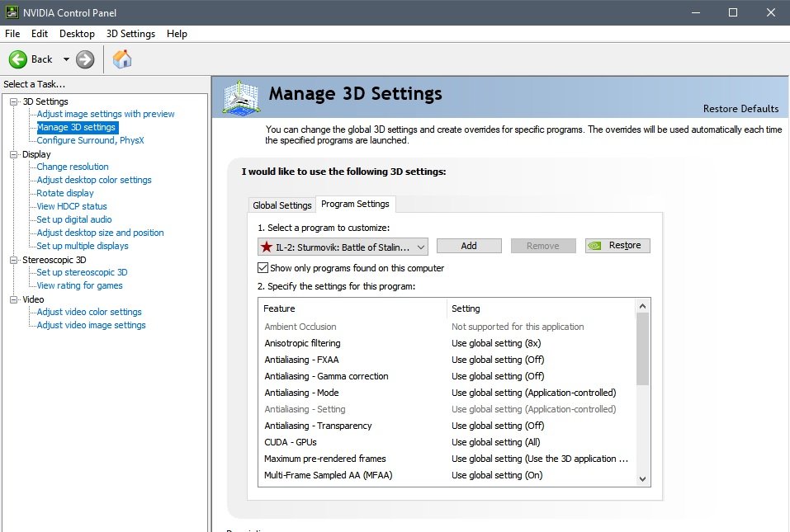Open View HDCP status

coord(72,206)
